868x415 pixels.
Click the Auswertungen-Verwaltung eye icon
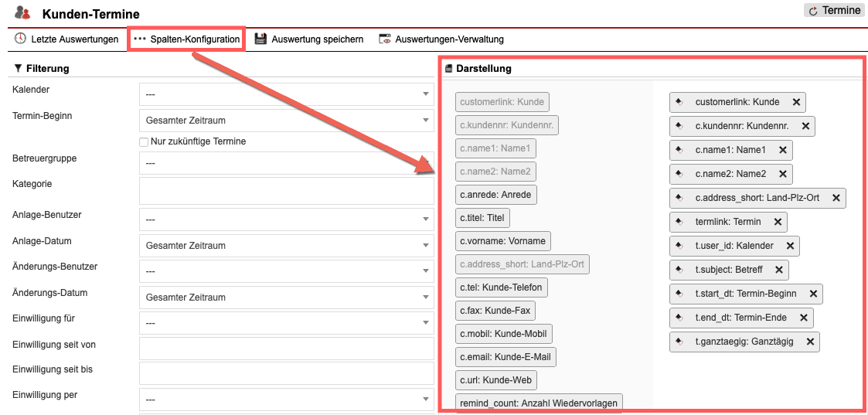(384, 39)
